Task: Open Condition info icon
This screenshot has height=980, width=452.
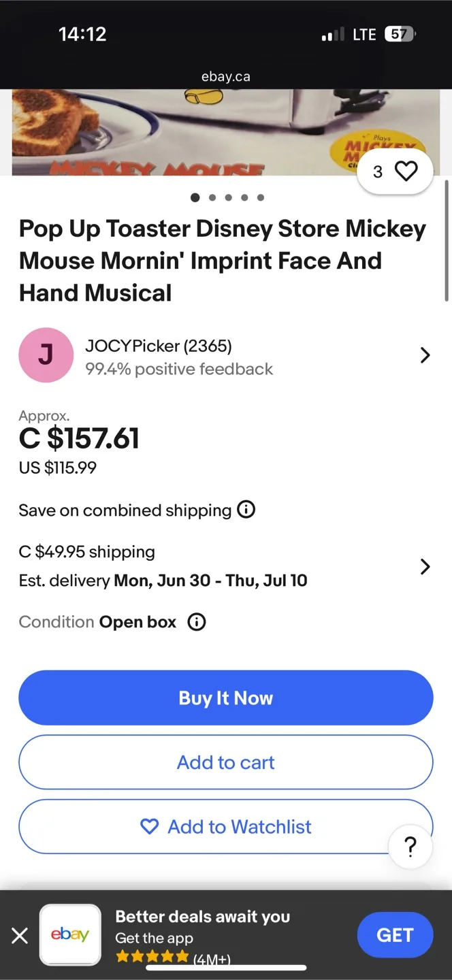Action: [x=197, y=622]
